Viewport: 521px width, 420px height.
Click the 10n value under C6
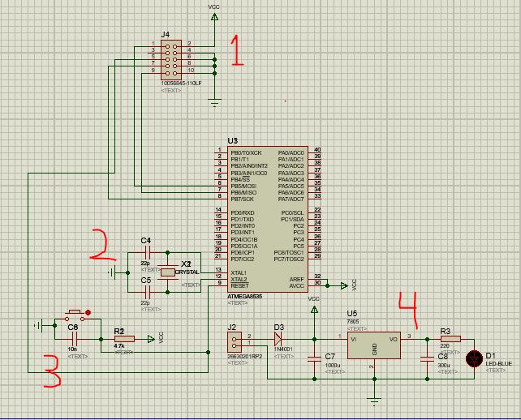click(72, 349)
